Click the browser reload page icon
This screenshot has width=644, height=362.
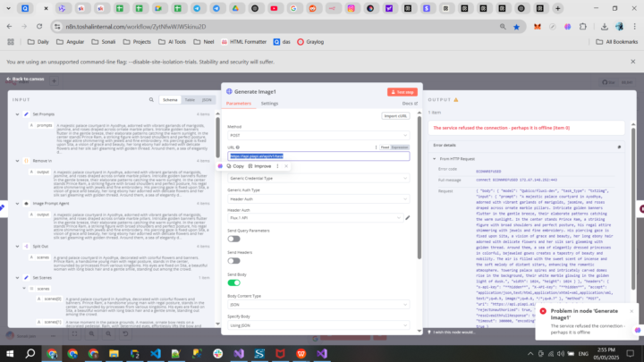(41, 27)
